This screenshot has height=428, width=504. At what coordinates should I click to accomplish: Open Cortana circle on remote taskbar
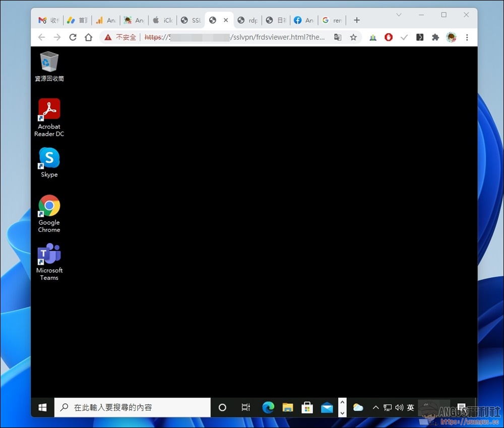pos(222,408)
